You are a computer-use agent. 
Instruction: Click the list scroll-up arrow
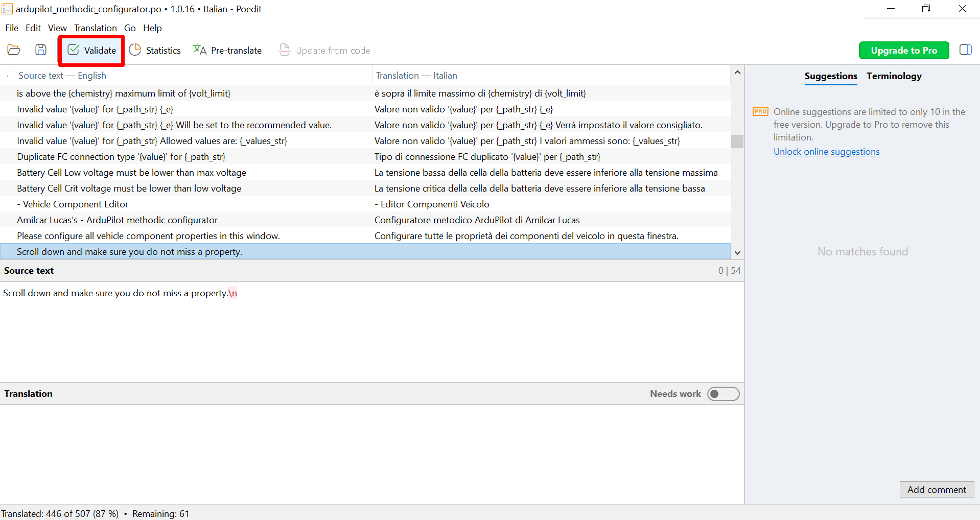pyautogui.click(x=737, y=73)
